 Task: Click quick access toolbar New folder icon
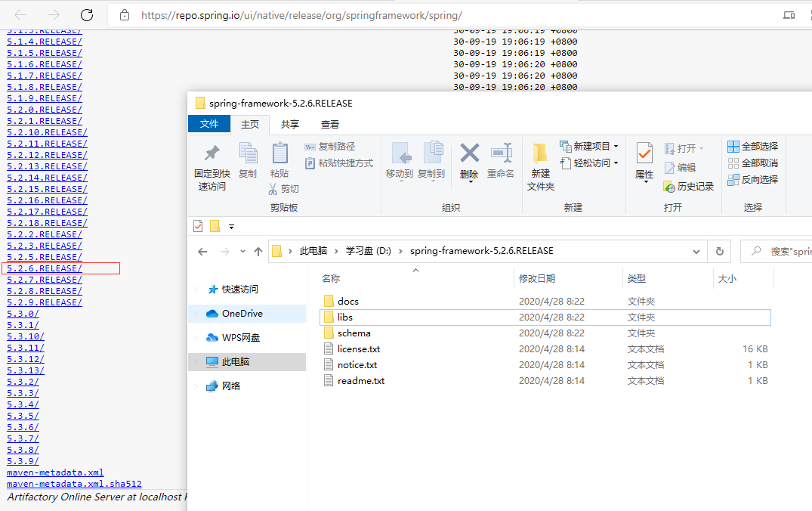[215, 226]
